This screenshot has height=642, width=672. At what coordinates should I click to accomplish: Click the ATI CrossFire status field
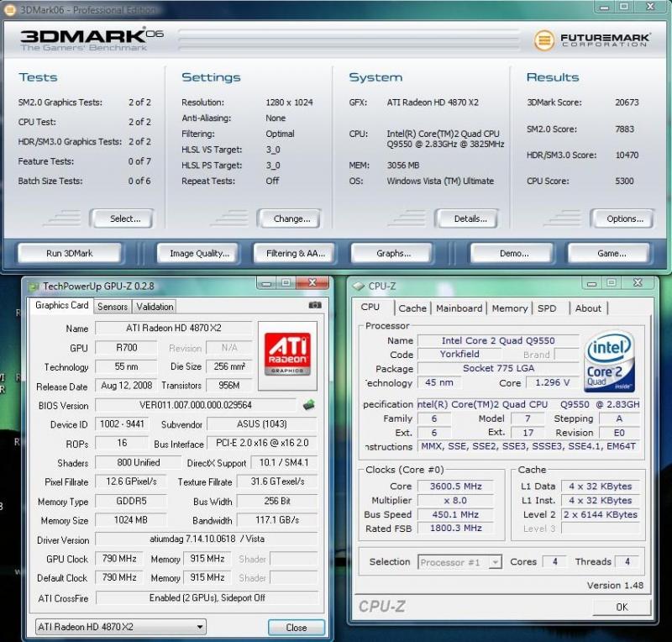click(207, 597)
